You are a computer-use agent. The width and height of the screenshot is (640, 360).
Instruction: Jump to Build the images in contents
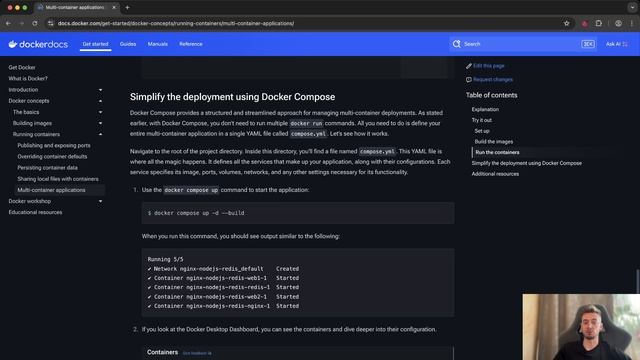(x=494, y=142)
